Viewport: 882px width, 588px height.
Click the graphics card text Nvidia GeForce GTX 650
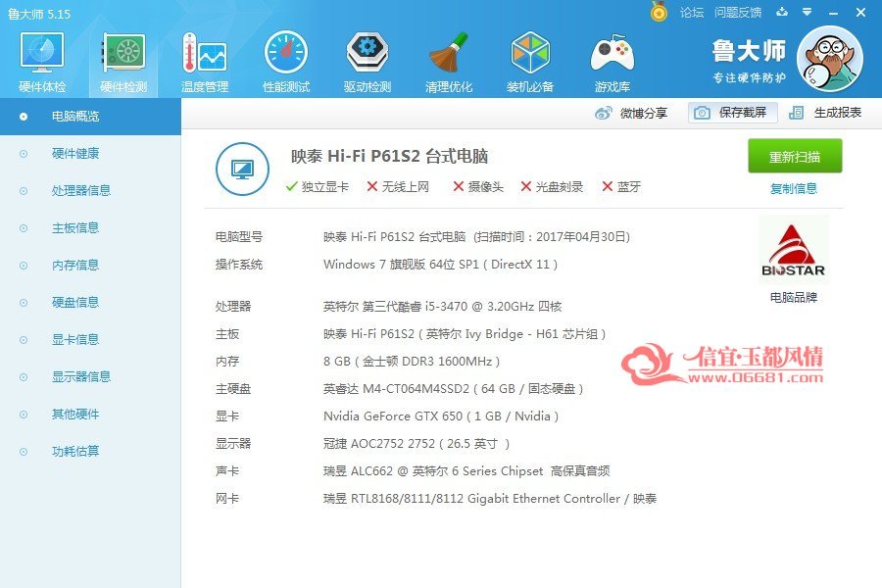441,416
